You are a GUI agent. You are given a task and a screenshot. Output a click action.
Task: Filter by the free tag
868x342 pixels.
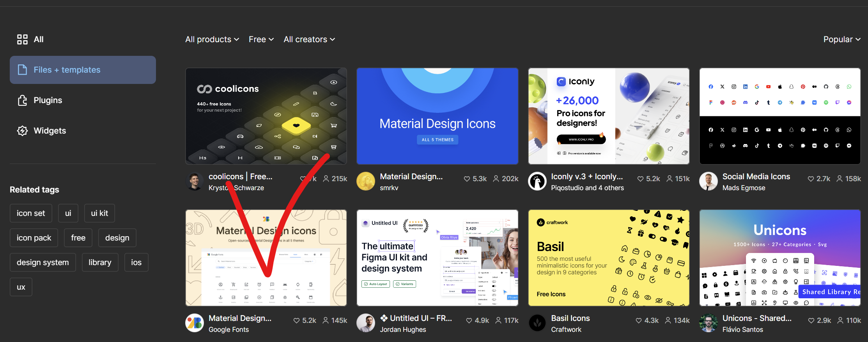78,238
